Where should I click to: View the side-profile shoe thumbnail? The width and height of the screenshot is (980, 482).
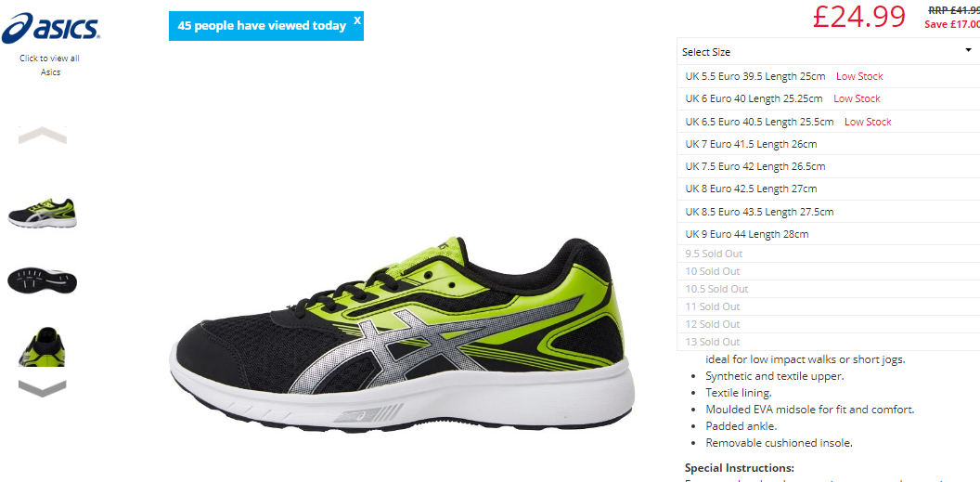[x=43, y=214]
